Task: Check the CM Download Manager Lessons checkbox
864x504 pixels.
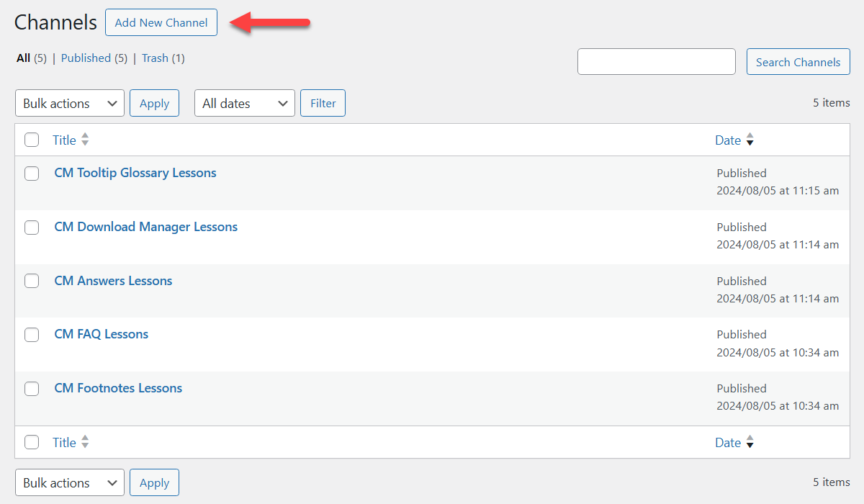Action: point(32,227)
